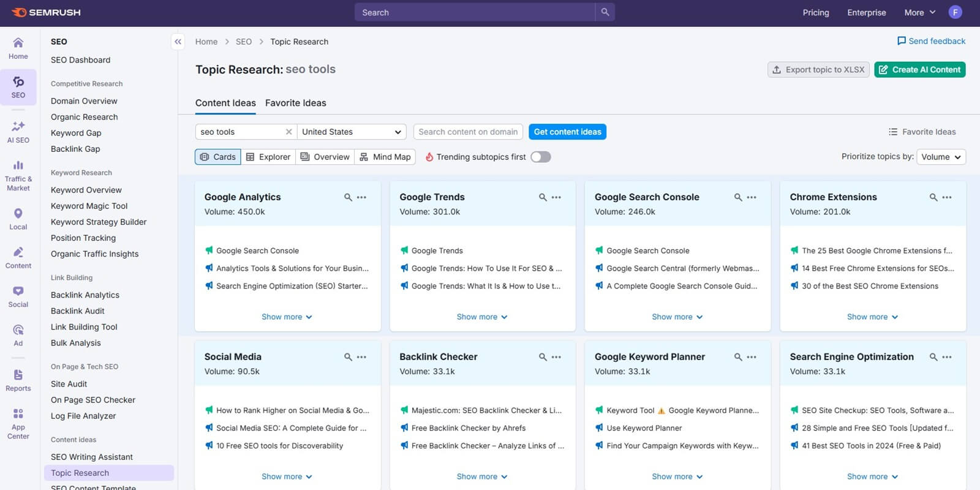The height and width of the screenshot is (490, 980).
Task: Open more options on Google Trends card
Action: point(556,197)
